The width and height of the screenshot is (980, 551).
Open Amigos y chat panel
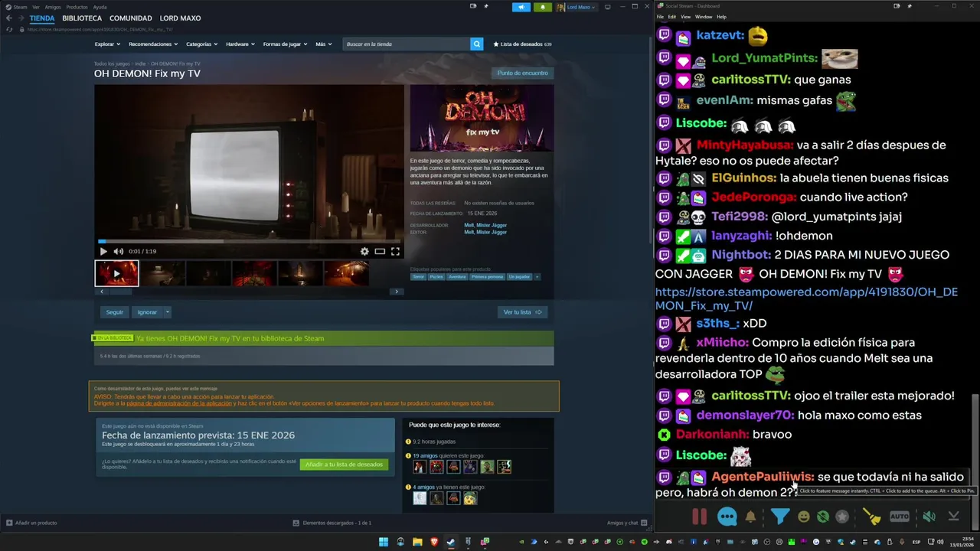[627, 523]
